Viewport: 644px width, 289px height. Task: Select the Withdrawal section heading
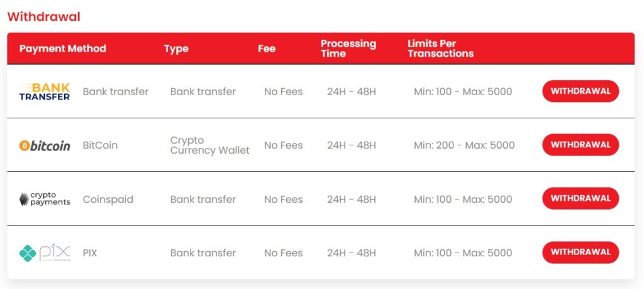pos(44,17)
